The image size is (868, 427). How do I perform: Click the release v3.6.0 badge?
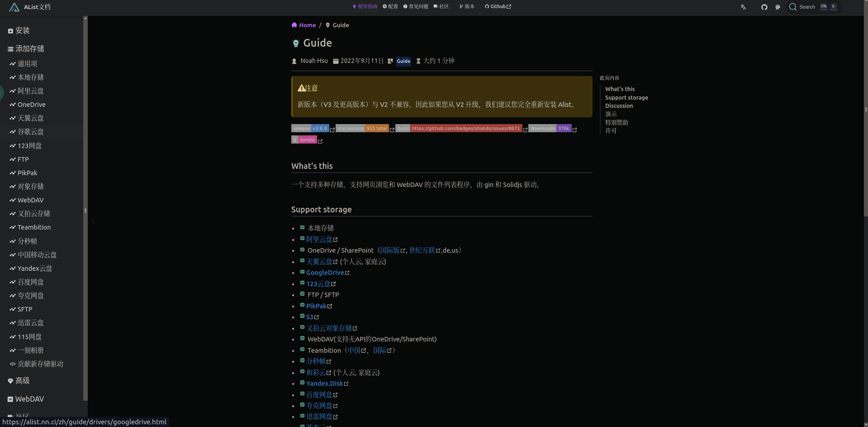click(x=310, y=129)
